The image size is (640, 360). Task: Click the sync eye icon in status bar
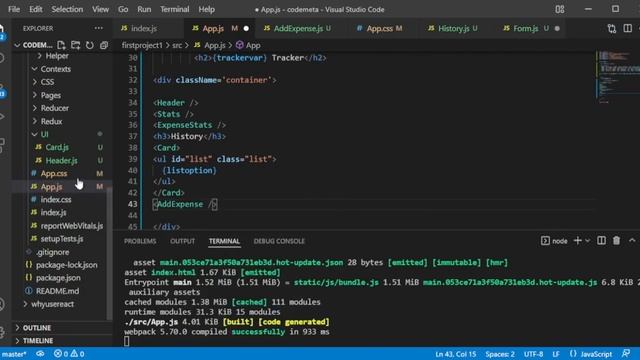click(40, 354)
